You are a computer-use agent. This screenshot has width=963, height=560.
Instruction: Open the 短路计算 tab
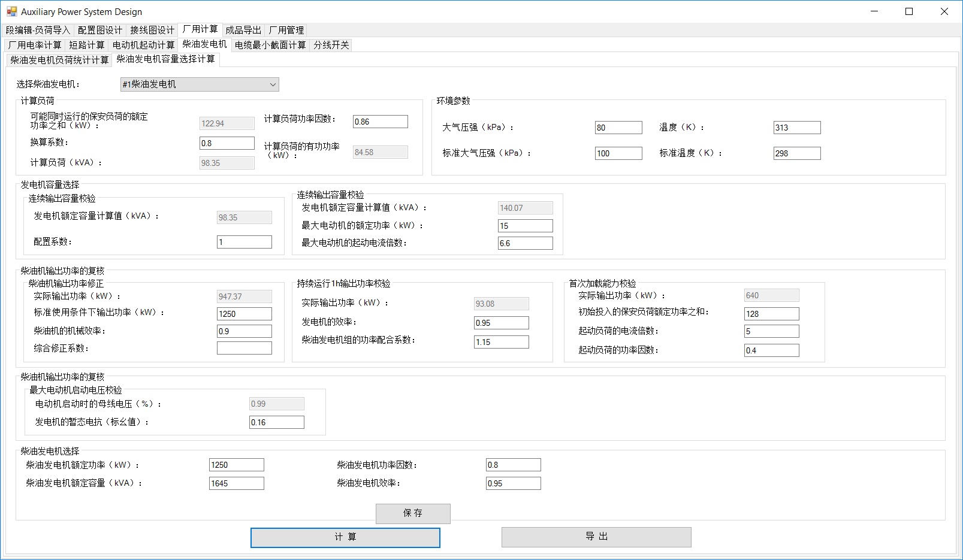pyautogui.click(x=86, y=45)
